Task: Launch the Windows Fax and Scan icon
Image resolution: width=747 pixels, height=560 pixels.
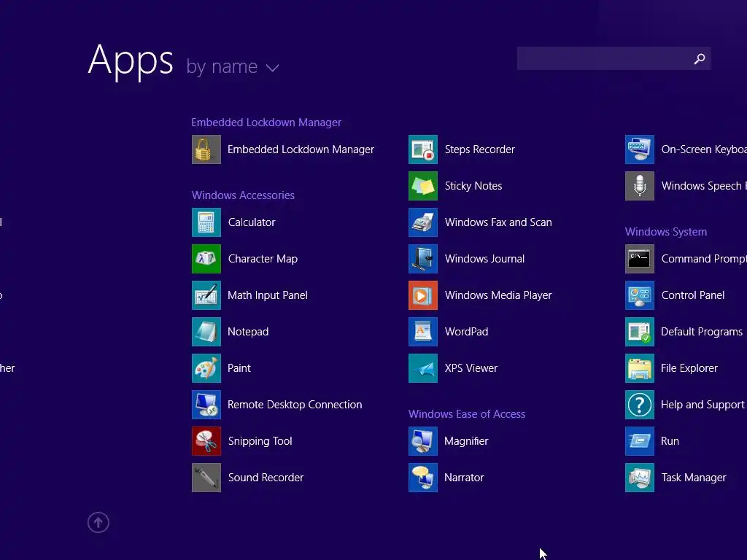Action: (423, 222)
